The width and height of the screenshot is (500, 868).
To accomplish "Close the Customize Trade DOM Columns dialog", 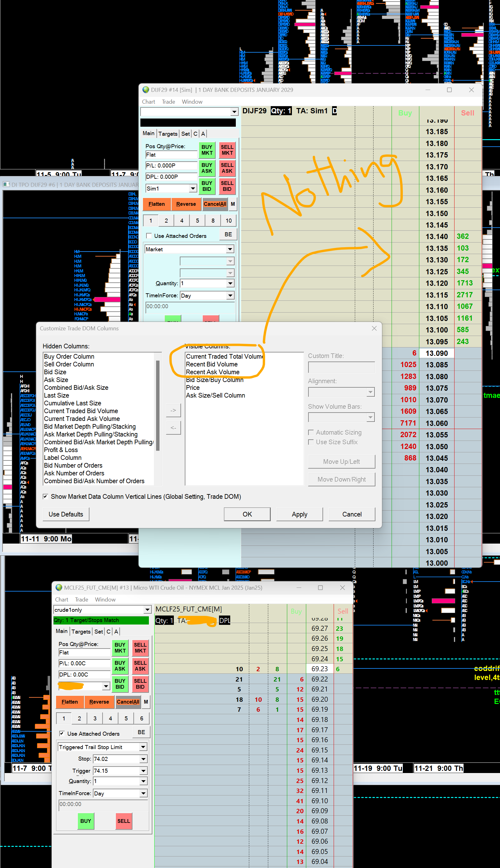I will tap(374, 328).
